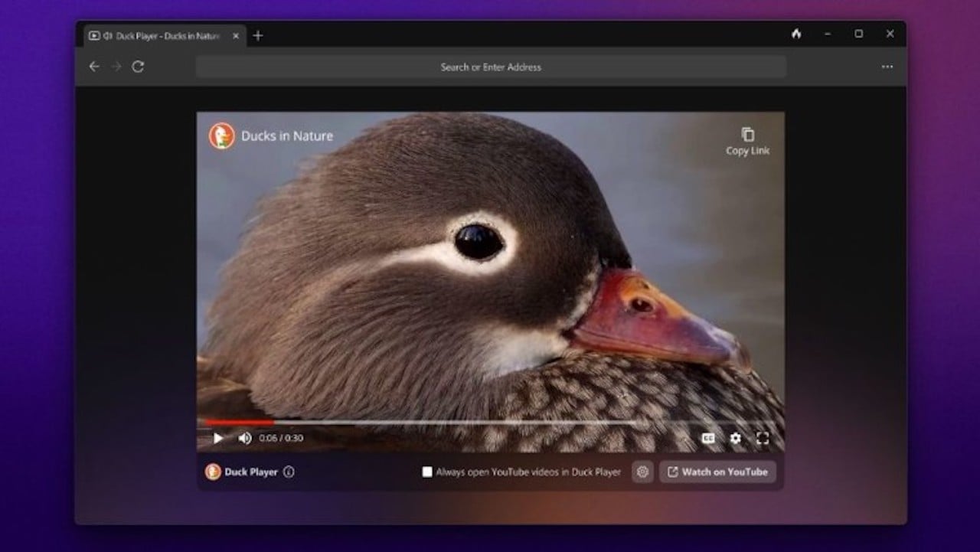This screenshot has width=980, height=552.
Task: Open the video player settings gear
Action: pyautogui.click(x=735, y=438)
